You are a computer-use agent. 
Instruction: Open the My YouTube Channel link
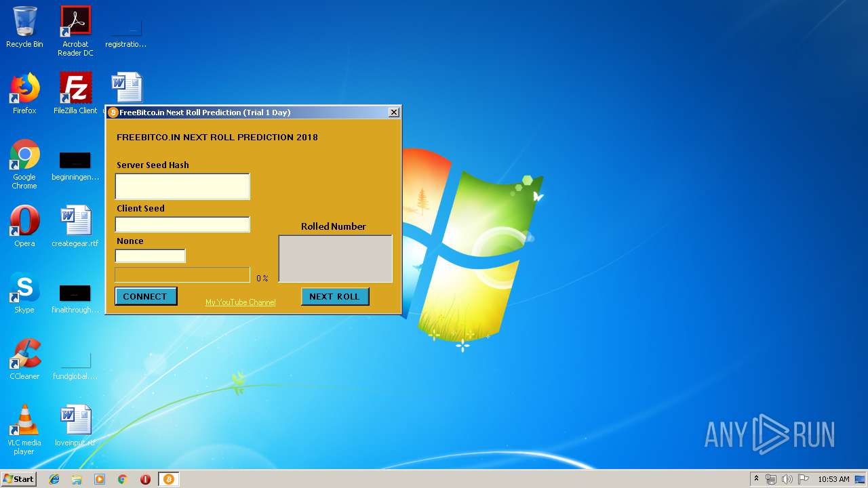pos(241,302)
